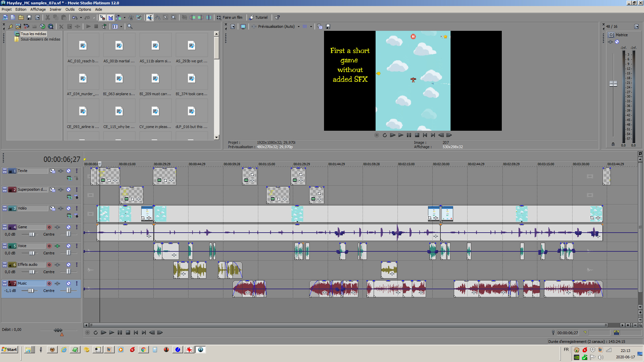Toggle the master bus lock icon
This screenshot has width=644, height=362.
click(613, 144)
